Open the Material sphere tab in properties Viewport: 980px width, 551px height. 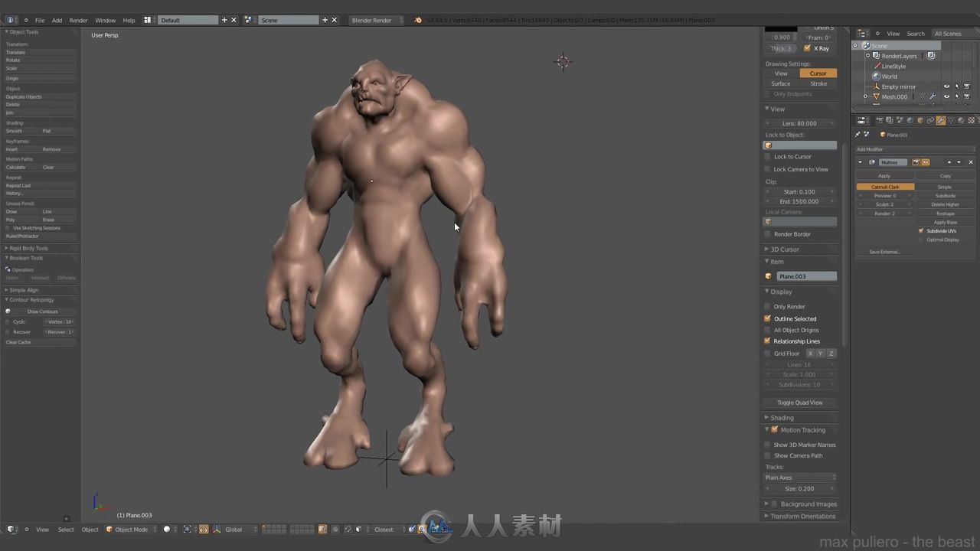click(x=961, y=120)
